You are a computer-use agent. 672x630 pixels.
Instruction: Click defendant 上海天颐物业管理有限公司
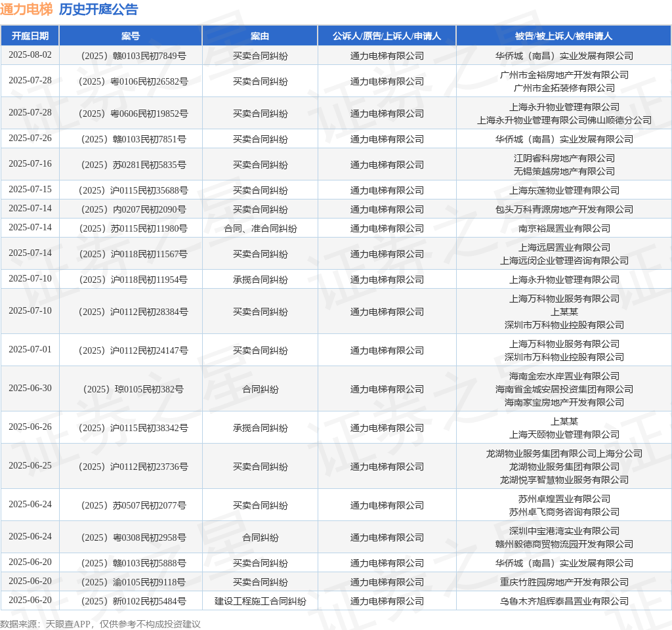tap(564, 434)
